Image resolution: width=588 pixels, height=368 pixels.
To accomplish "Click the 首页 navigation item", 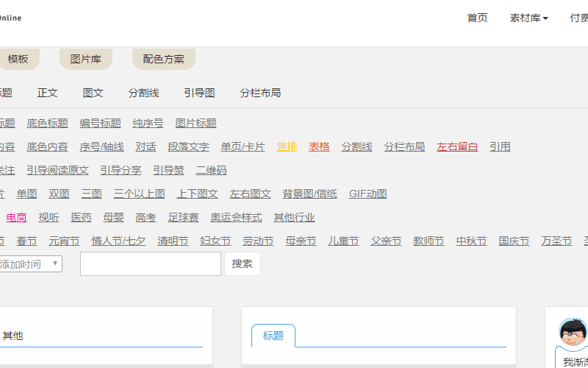I will (x=477, y=18).
